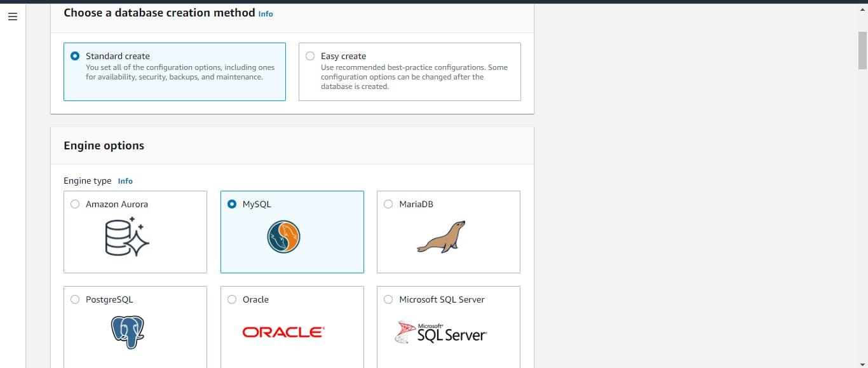Select the Easy create radio button
Image resolution: width=868 pixels, height=368 pixels.
click(310, 56)
